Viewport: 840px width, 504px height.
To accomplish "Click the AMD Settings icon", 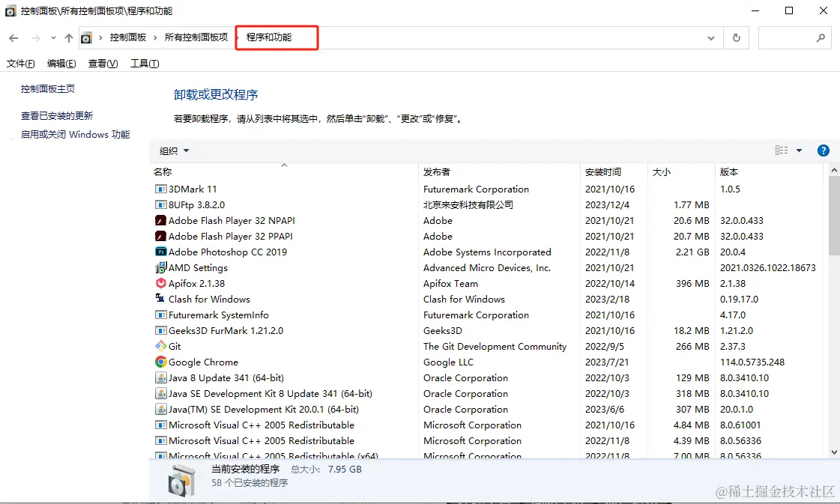I will point(160,268).
